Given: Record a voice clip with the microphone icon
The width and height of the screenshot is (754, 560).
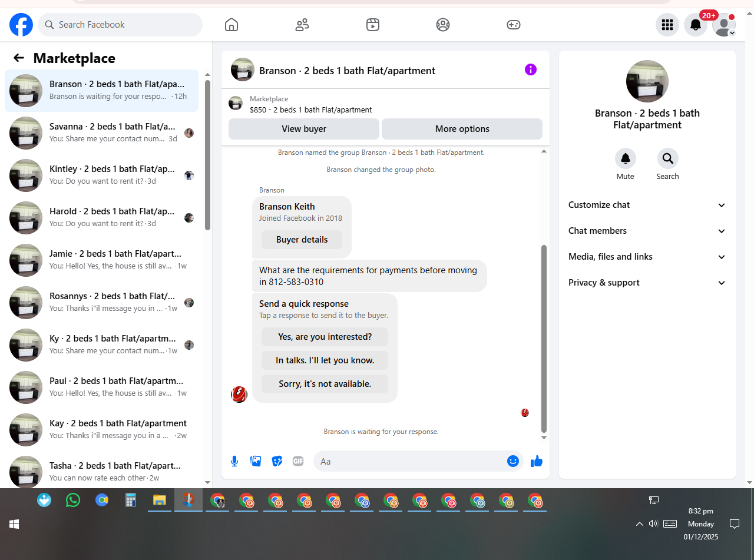Looking at the screenshot, I should pos(234,461).
